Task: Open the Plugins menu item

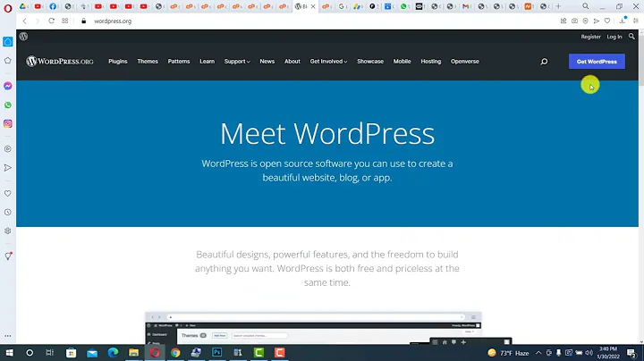Action: 118,62
